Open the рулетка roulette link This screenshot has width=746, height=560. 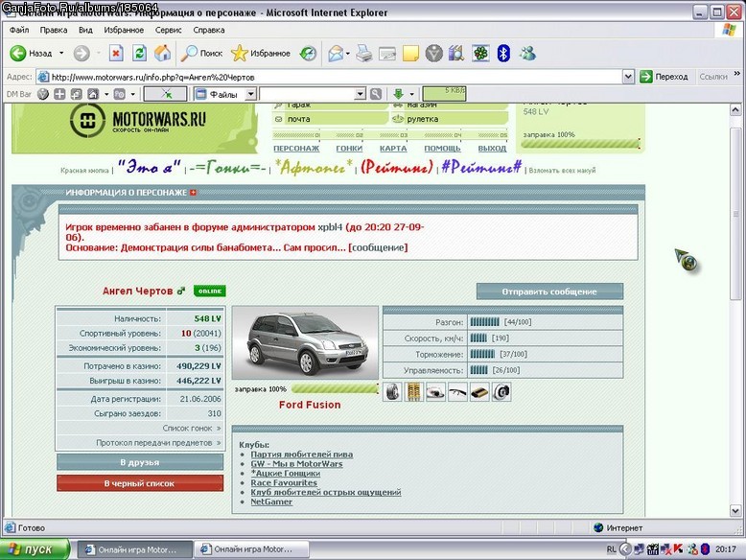click(x=423, y=119)
